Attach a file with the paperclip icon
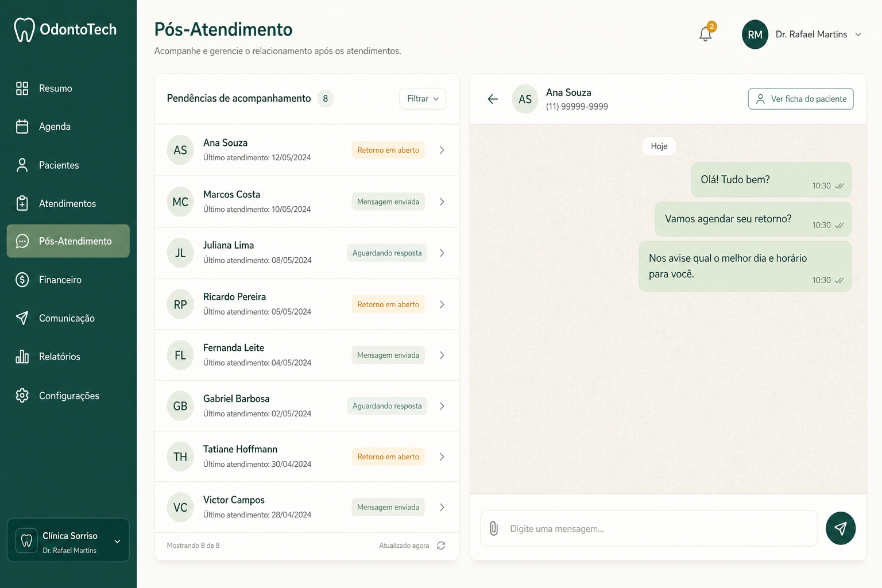Viewport: 882px width, 588px height. (494, 528)
